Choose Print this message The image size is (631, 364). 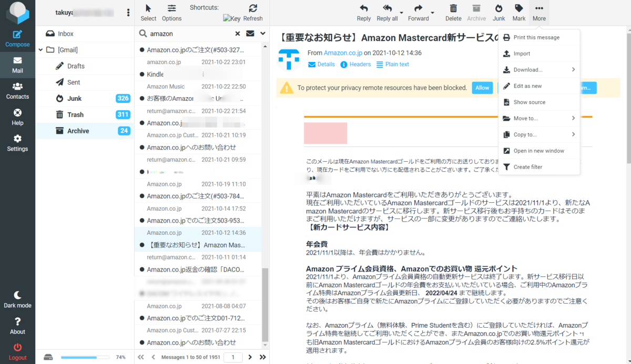(539, 37)
